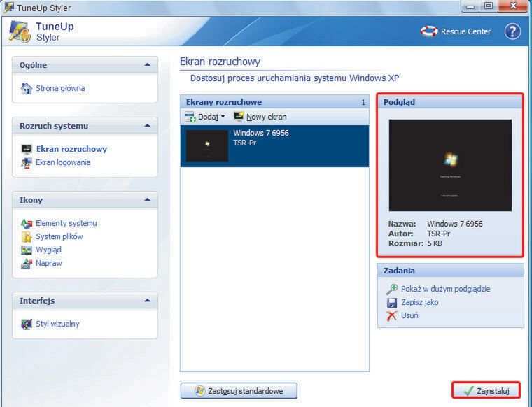Screen dimensions: 532x407
Task: Click the Zainstaluj button
Action: point(486,391)
